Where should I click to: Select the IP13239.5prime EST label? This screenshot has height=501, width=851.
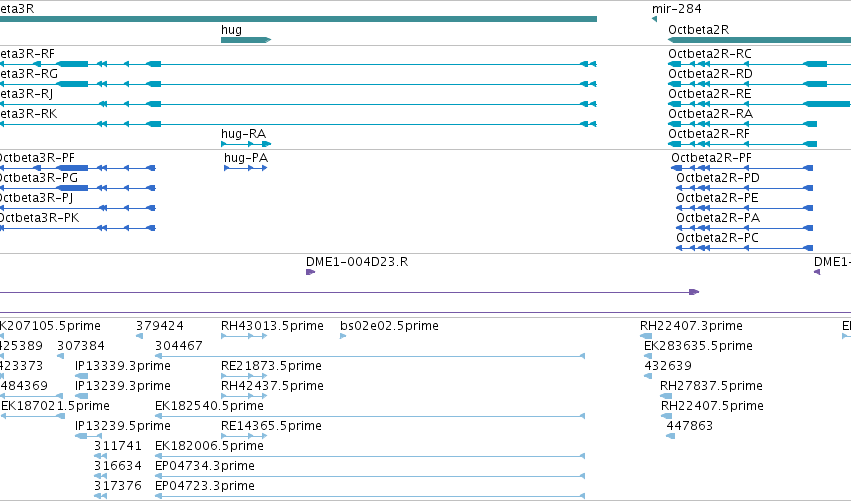coord(123,426)
